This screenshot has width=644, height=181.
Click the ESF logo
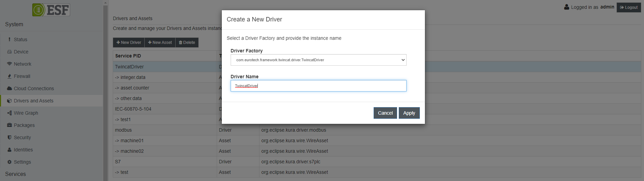(51, 10)
